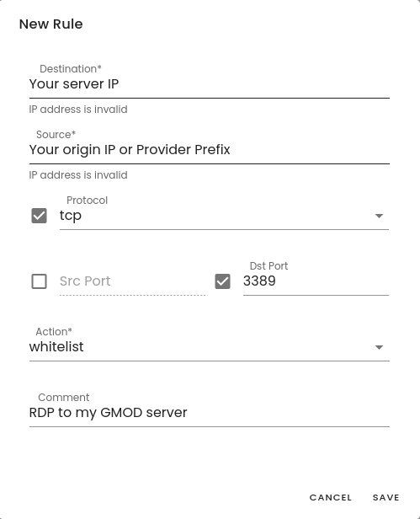The width and height of the screenshot is (420, 519).
Task: Uncheck the Dst Port checkbox
Action: coord(222,281)
